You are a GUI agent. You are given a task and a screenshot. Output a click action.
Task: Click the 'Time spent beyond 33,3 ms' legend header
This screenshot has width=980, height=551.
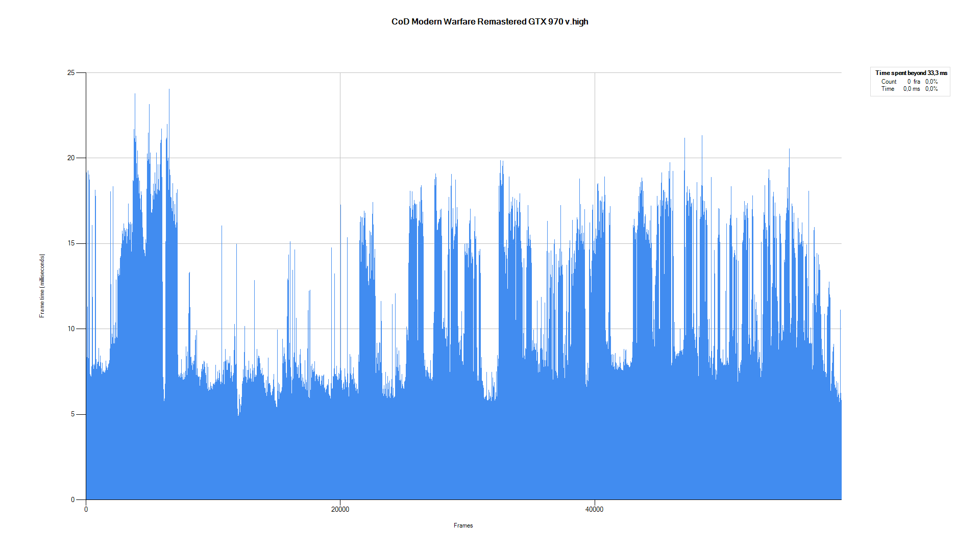pyautogui.click(x=911, y=73)
